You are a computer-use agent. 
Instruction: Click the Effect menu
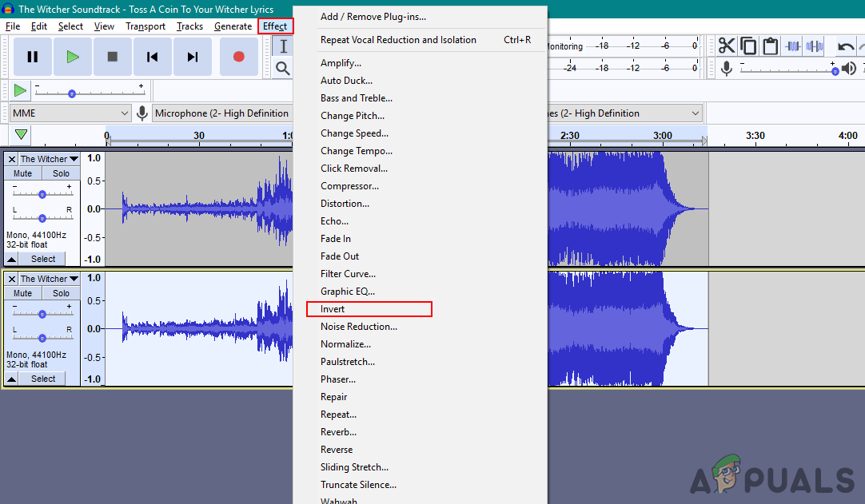(275, 26)
